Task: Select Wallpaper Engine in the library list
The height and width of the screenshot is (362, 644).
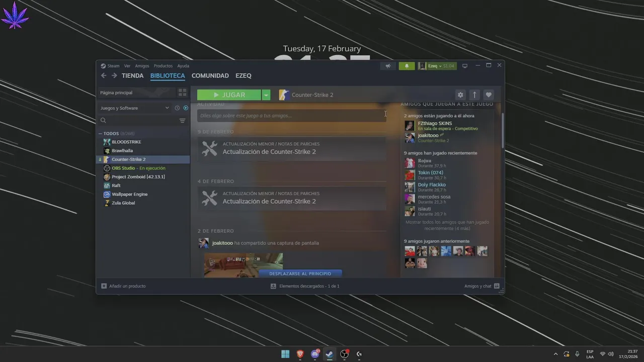Action: 130,194
